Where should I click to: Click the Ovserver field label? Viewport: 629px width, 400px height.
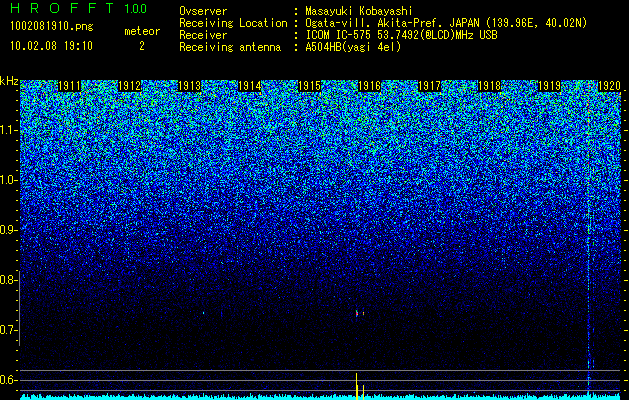[203, 11]
